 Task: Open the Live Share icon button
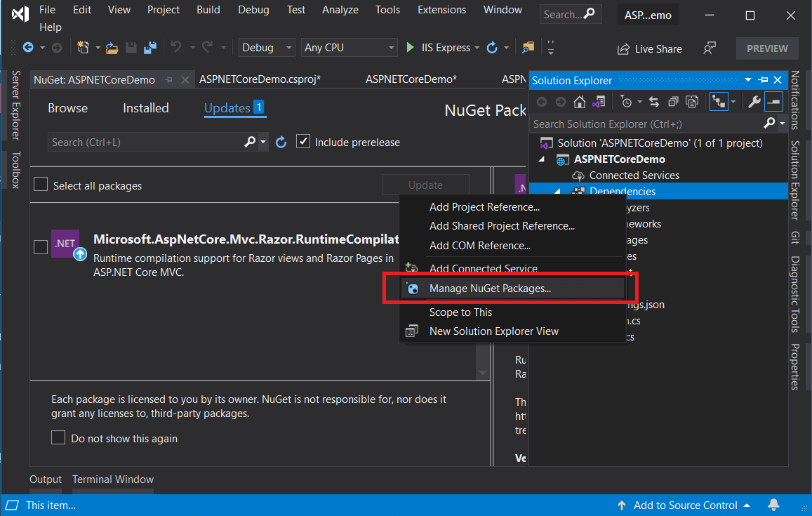649,48
